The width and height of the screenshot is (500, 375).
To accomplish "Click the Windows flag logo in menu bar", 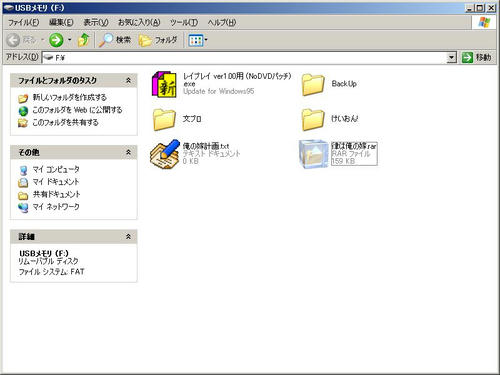I will 484,23.
